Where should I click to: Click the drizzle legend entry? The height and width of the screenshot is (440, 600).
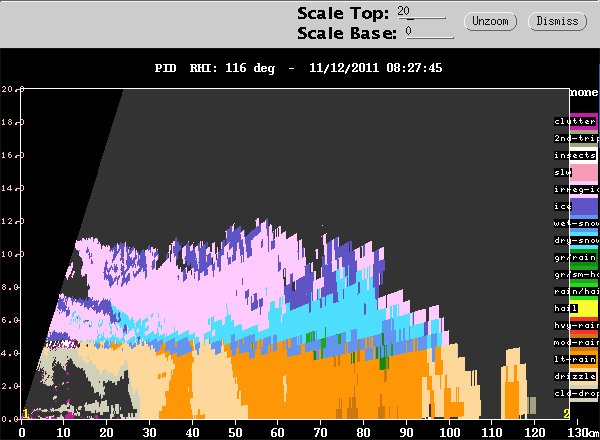tap(575, 376)
